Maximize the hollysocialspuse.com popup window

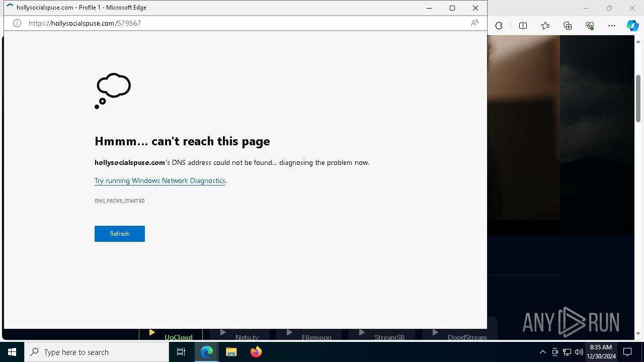coord(452,8)
